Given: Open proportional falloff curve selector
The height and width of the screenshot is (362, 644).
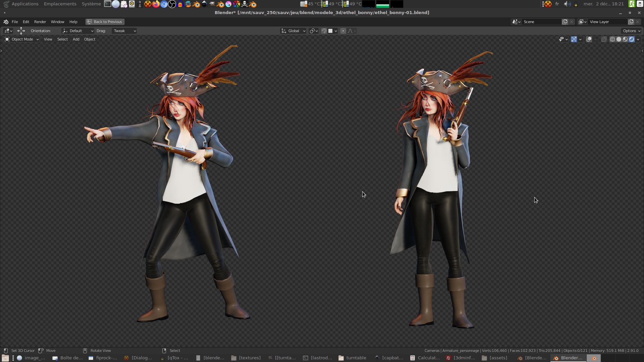Looking at the screenshot, I should pos(352,31).
